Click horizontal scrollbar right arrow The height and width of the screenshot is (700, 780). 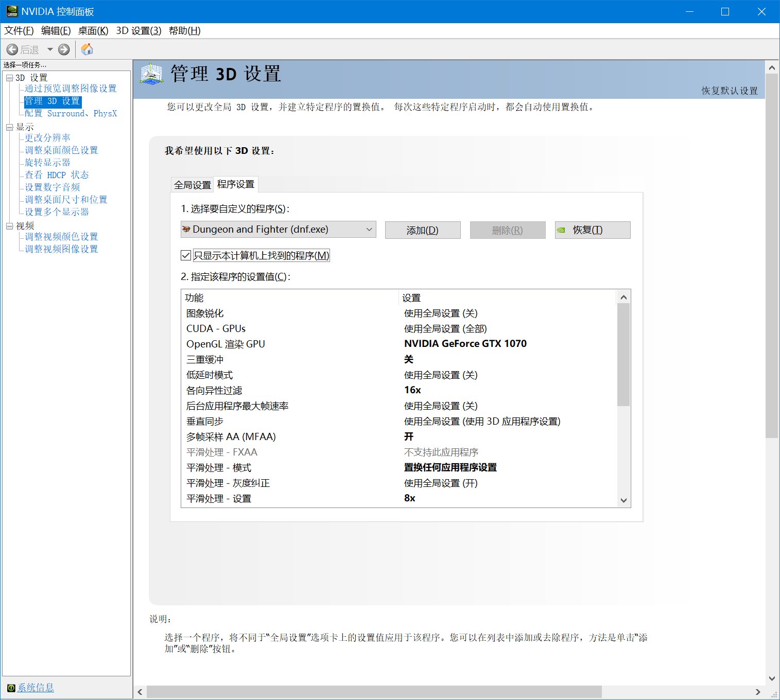point(758,692)
